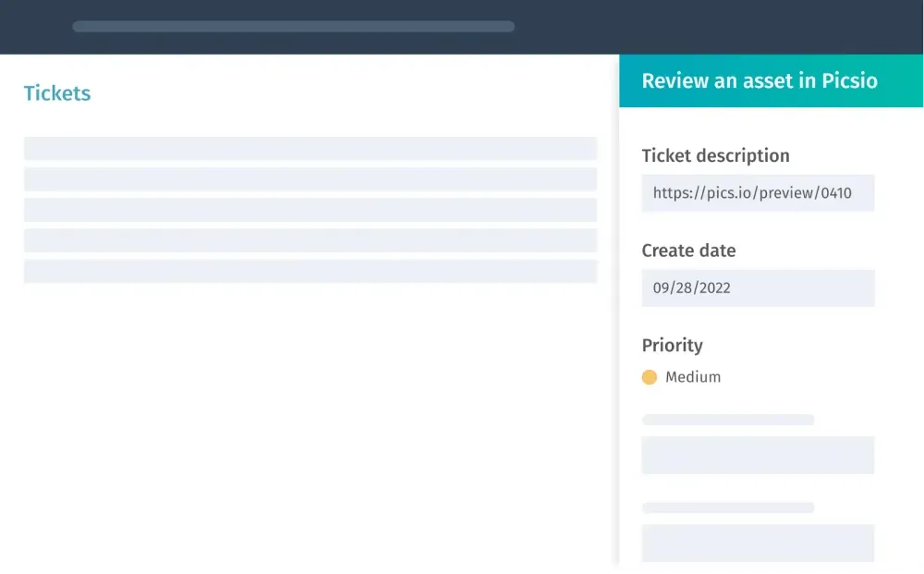
Task: Click the teal panel title bar
Action: click(x=772, y=80)
